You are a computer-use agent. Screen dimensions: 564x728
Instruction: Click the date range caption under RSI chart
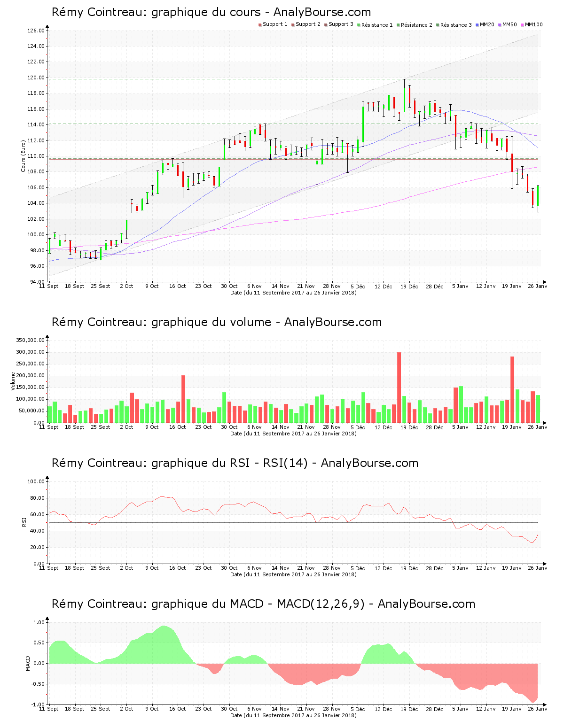[293, 574]
